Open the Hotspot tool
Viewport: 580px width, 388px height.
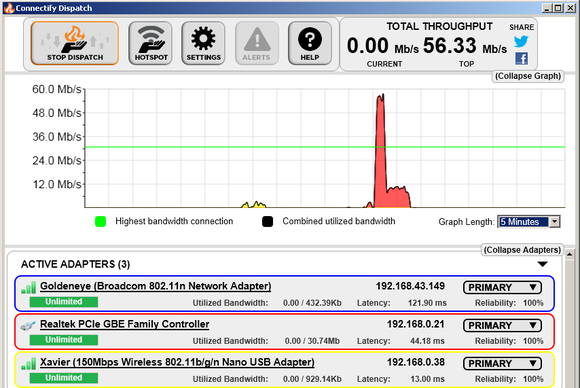(x=151, y=43)
